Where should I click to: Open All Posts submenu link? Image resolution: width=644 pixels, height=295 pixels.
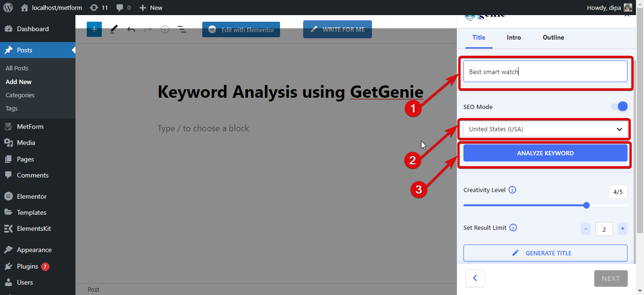[x=17, y=68]
